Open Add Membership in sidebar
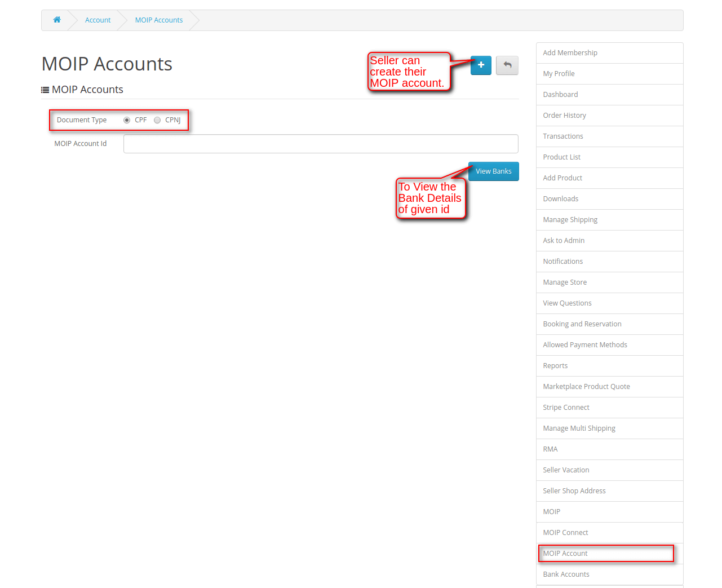This screenshot has width=722, height=588. [610, 53]
